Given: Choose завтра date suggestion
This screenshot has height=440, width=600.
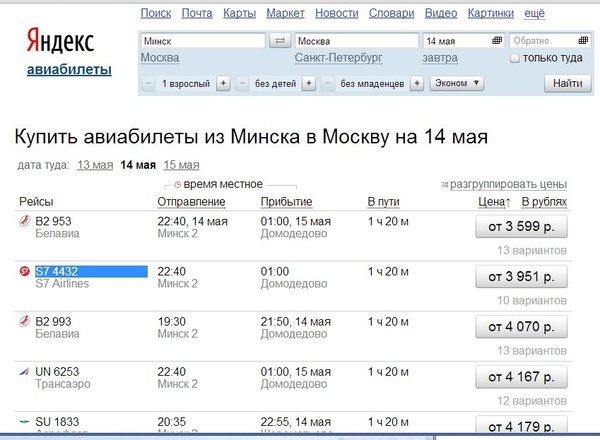Looking at the screenshot, I should (x=440, y=58).
